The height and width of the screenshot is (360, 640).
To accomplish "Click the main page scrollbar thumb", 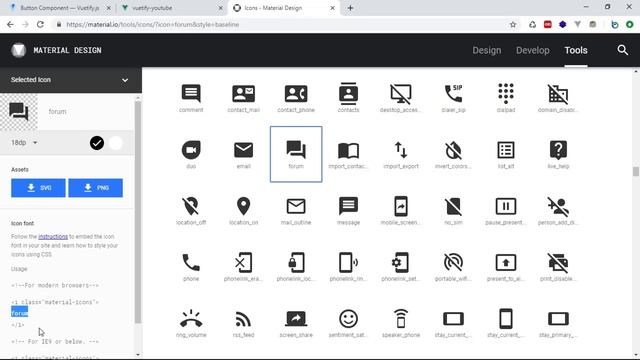I will tap(636, 171).
